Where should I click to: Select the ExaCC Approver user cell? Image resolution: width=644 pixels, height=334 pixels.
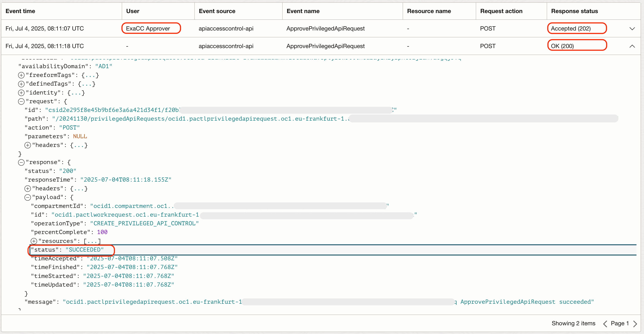[148, 29]
